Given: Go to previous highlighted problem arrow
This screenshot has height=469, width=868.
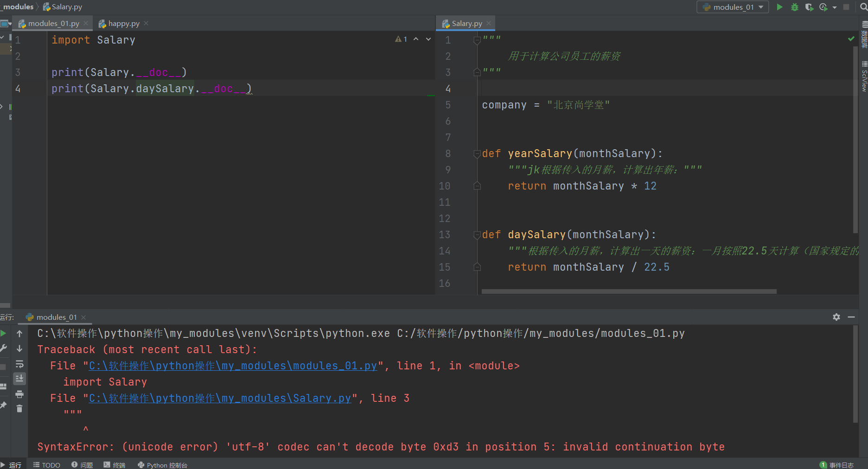Looking at the screenshot, I should [x=416, y=39].
